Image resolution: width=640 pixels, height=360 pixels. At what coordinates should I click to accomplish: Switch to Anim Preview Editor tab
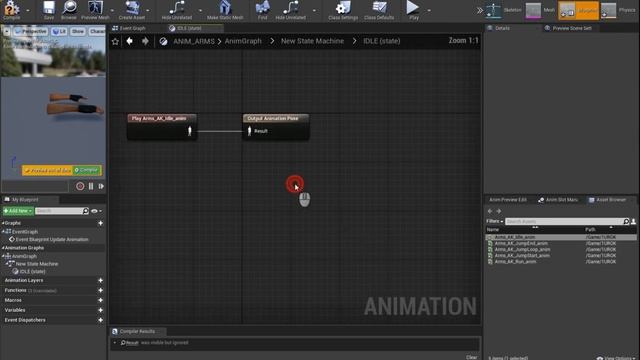508,200
